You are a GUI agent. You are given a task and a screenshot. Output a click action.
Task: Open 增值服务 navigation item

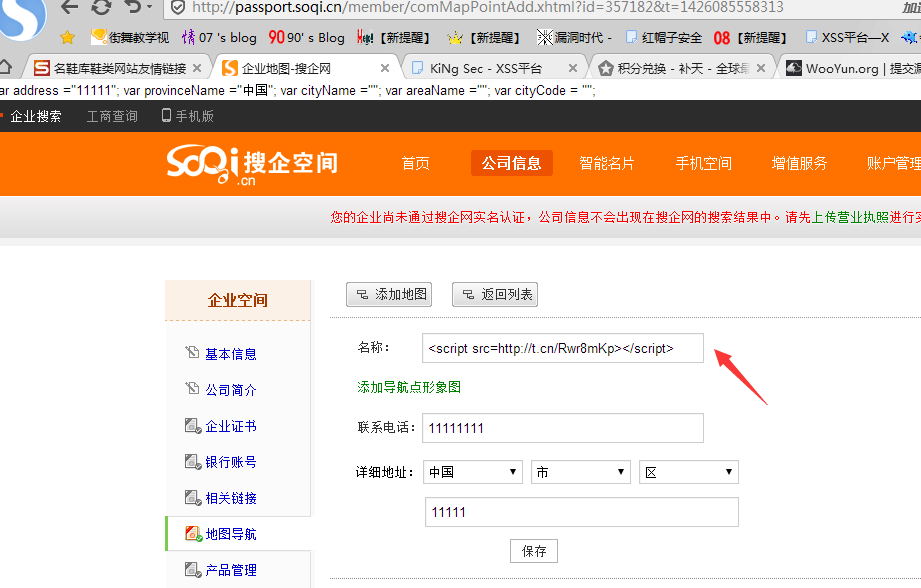(x=799, y=163)
